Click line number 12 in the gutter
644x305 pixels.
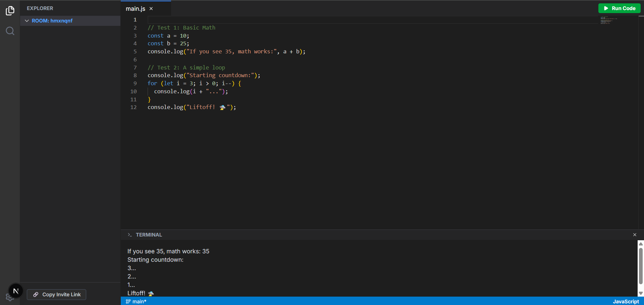pos(133,107)
